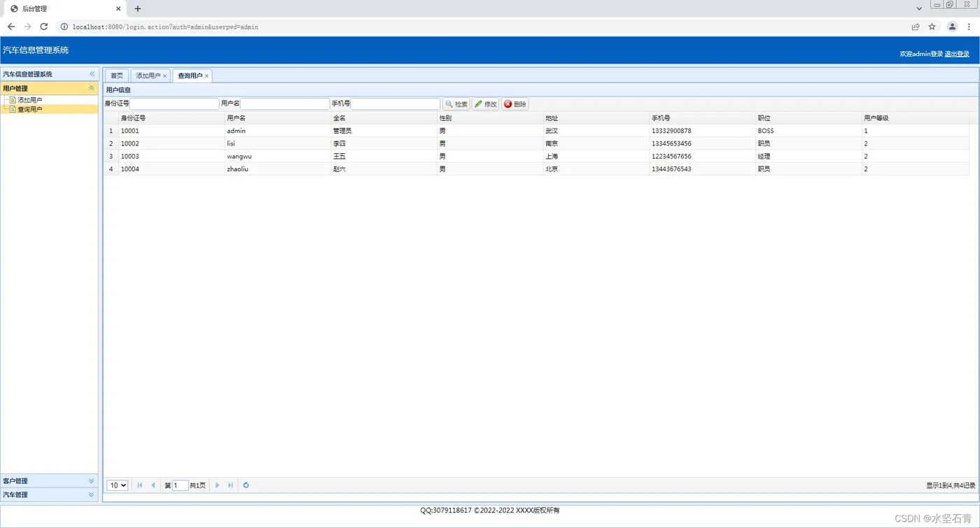Open the browser tab search chevron
Screen dimensions: 980x528
tap(919, 8)
